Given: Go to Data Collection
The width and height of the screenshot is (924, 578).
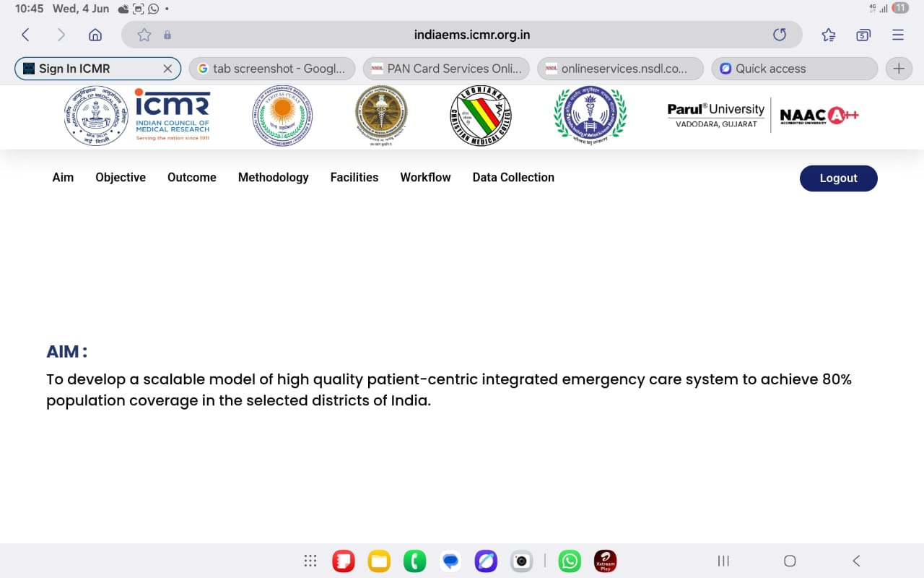Looking at the screenshot, I should point(513,178).
